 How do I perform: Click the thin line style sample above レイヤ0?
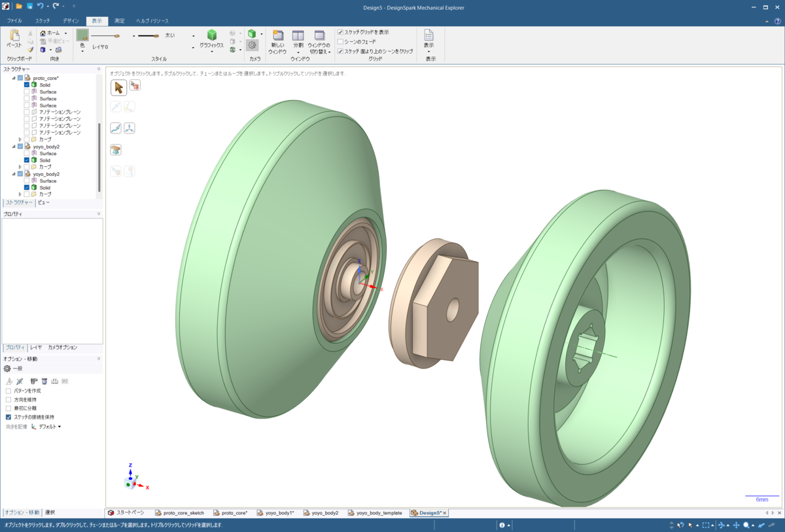[105, 36]
